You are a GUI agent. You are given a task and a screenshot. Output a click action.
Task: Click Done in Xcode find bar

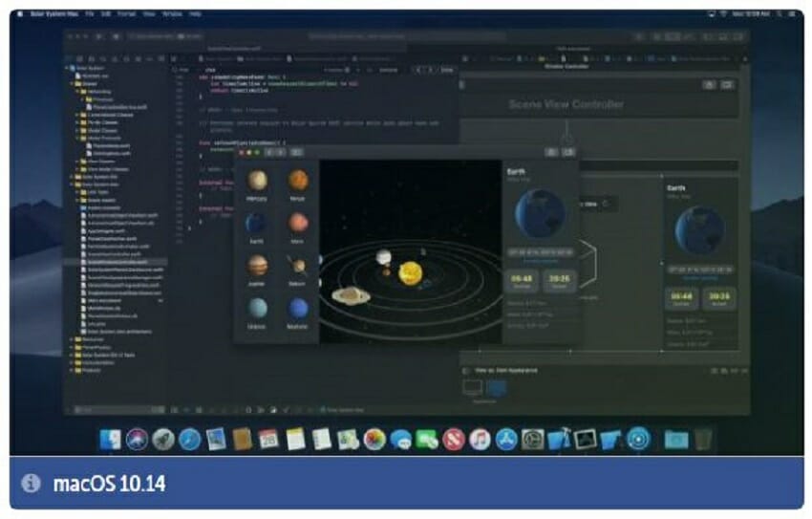coord(447,70)
